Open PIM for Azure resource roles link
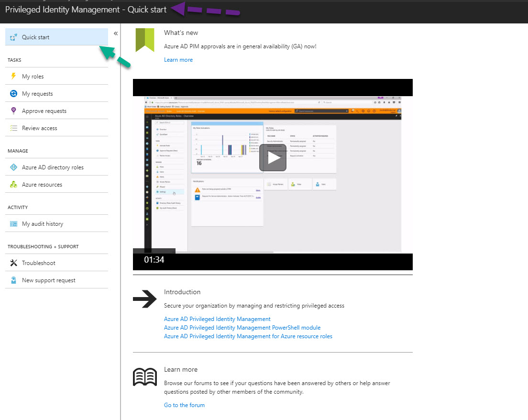 click(248, 336)
